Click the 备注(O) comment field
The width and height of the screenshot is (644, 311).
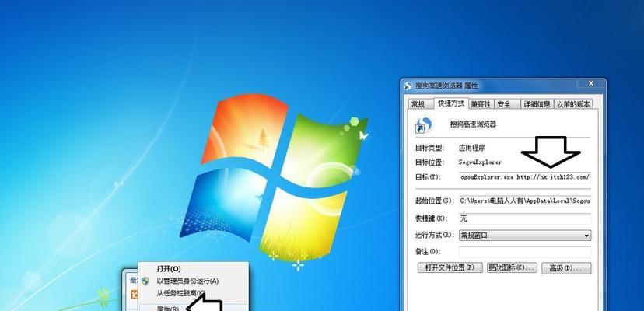[x=525, y=252]
